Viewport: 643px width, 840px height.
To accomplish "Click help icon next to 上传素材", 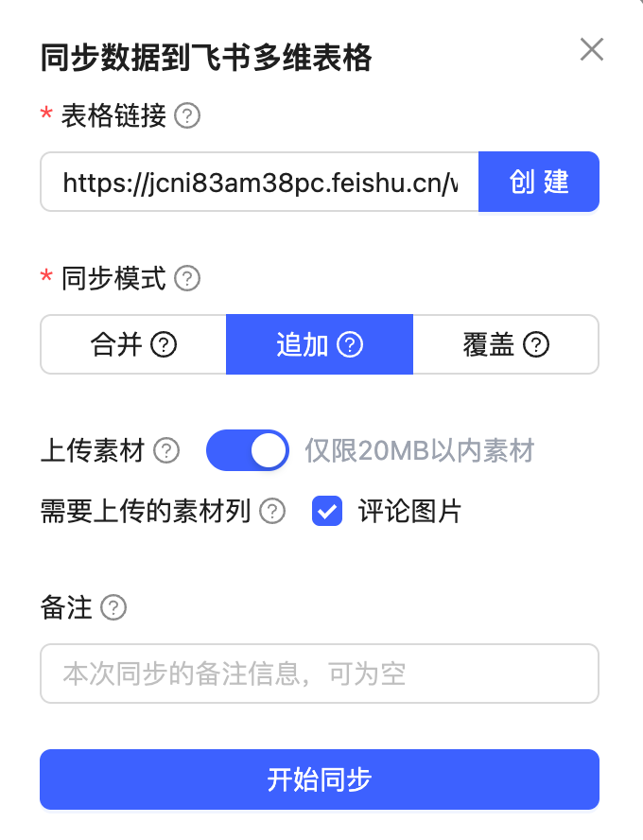I will coord(166,451).
